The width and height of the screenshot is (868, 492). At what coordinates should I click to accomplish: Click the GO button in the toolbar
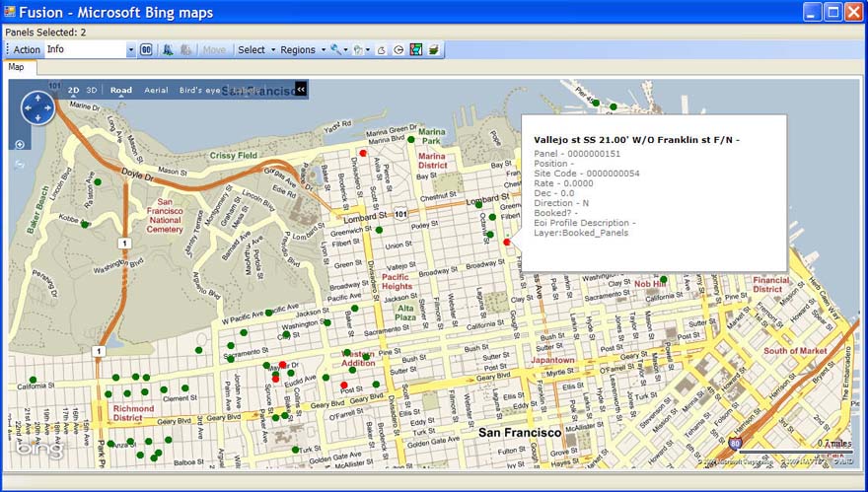point(146,50)
